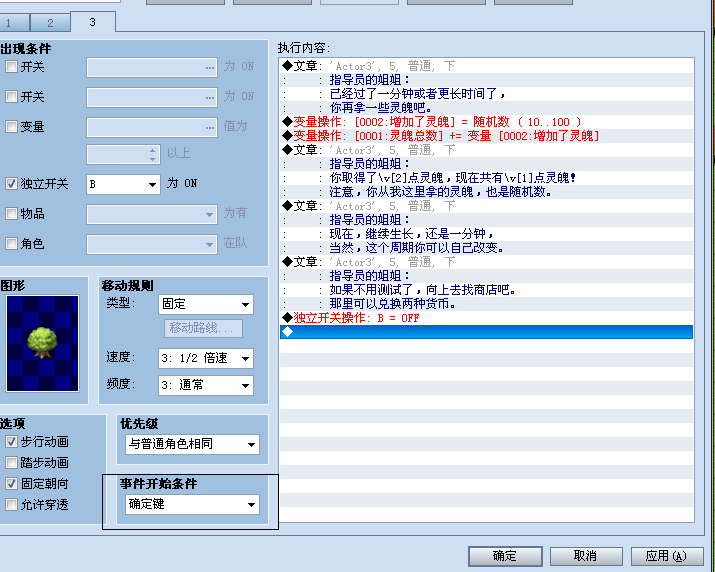Image resolution: width=715 pixels, height=572 pixels.
Task: Open the 角色 actor dropdown
Action: pos(152,244)
